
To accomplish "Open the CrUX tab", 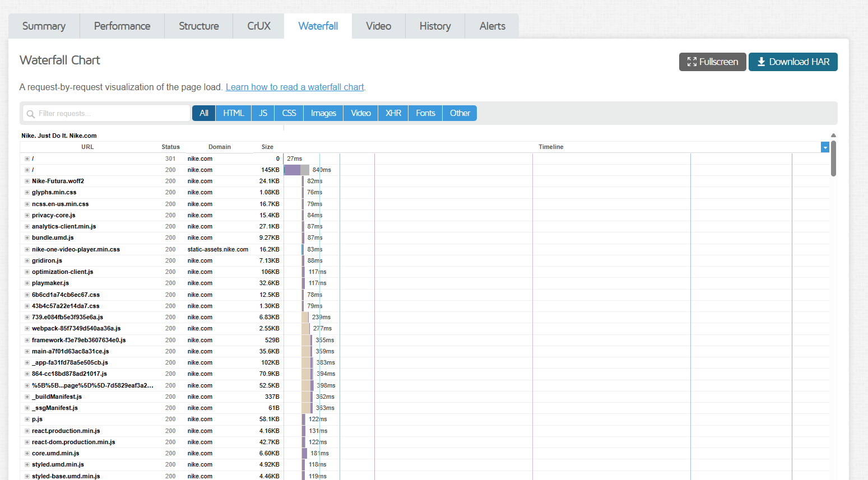I will pos(259,26).
